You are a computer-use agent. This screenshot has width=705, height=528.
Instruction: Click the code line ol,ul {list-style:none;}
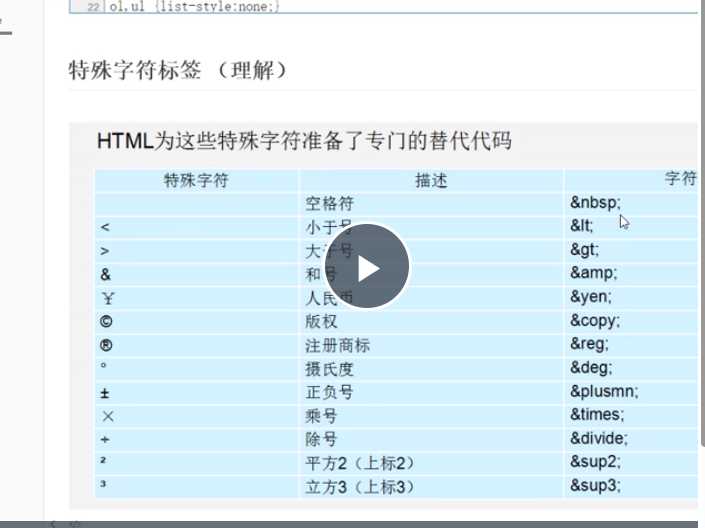[194, 6]
